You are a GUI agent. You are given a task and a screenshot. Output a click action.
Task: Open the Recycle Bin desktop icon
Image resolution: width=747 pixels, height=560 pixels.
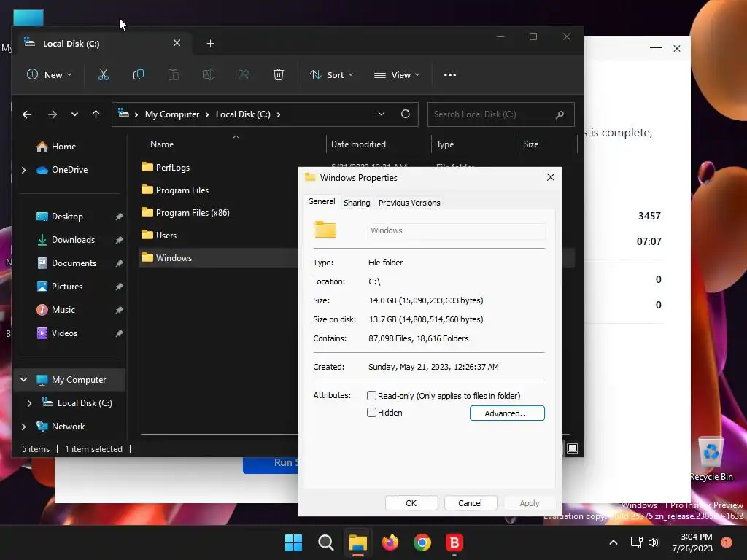click(x=711, y=459)
